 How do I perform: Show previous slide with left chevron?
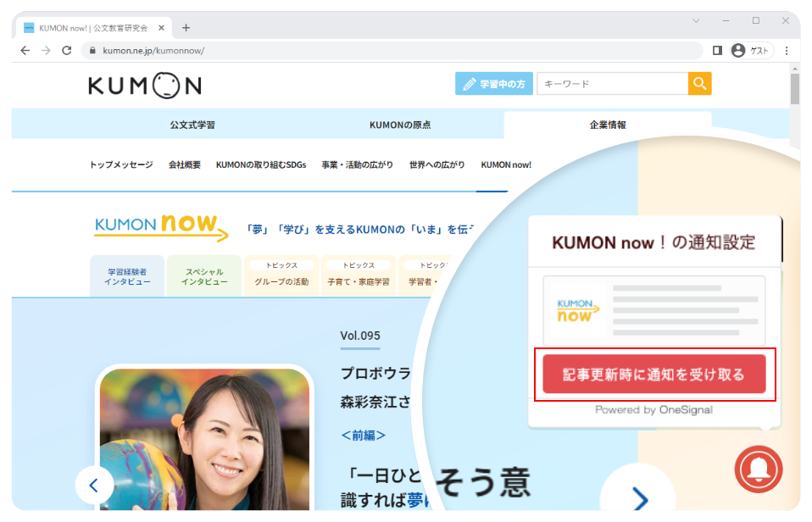94,486
